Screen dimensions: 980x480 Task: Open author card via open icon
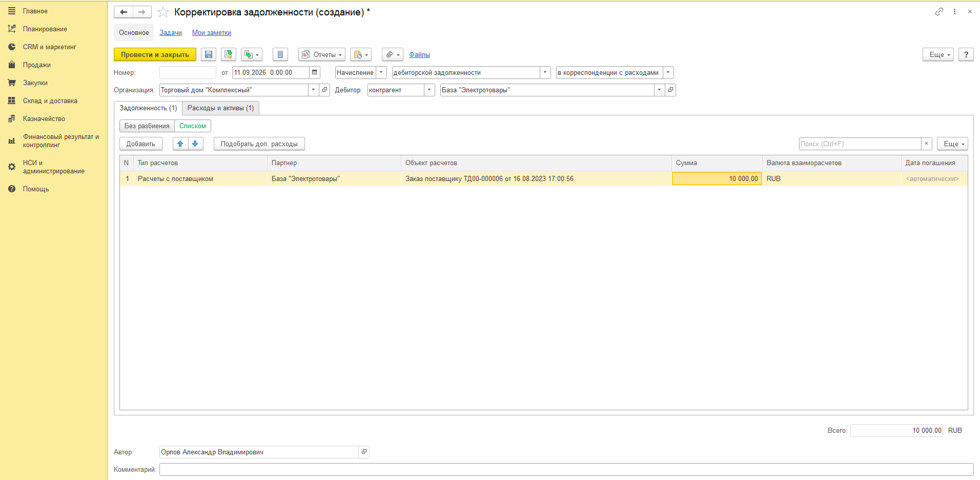pos(364,452)
